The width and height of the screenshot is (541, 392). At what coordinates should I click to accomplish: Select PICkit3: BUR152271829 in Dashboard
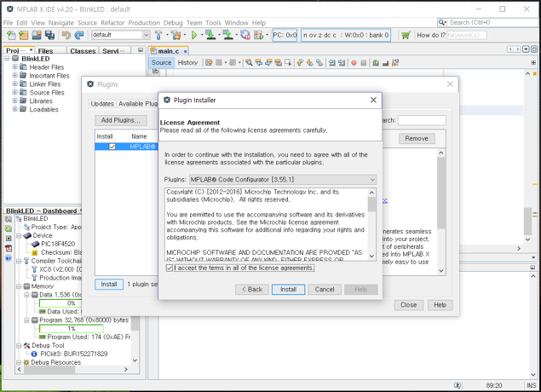click(x=74, y=354)
